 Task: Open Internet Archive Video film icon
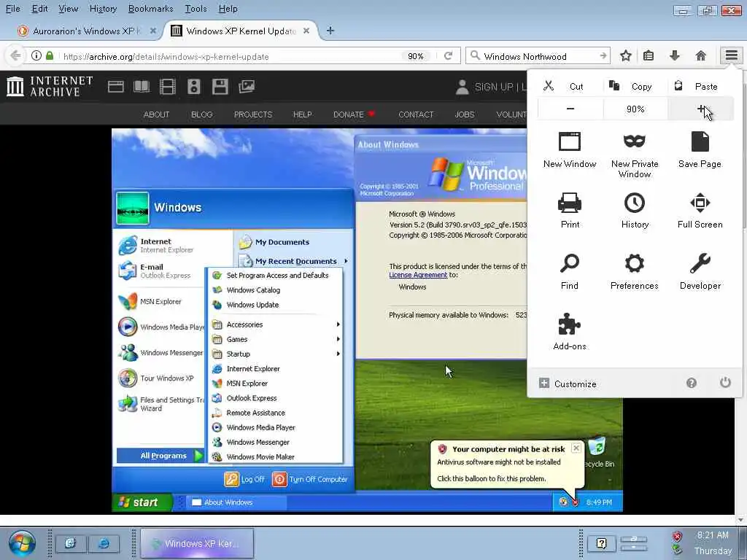(168, 86)
